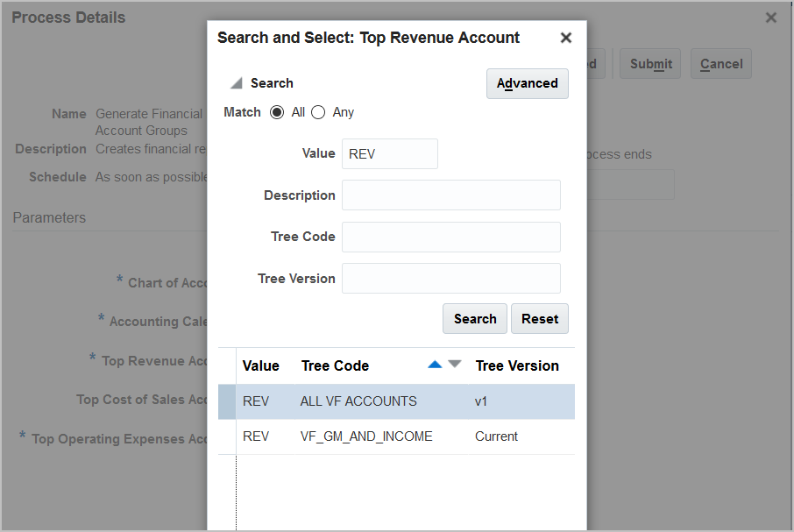This screenshot has width=794, height=532.
Task: Sort Tree Code column descending
Action: point(454,365)
